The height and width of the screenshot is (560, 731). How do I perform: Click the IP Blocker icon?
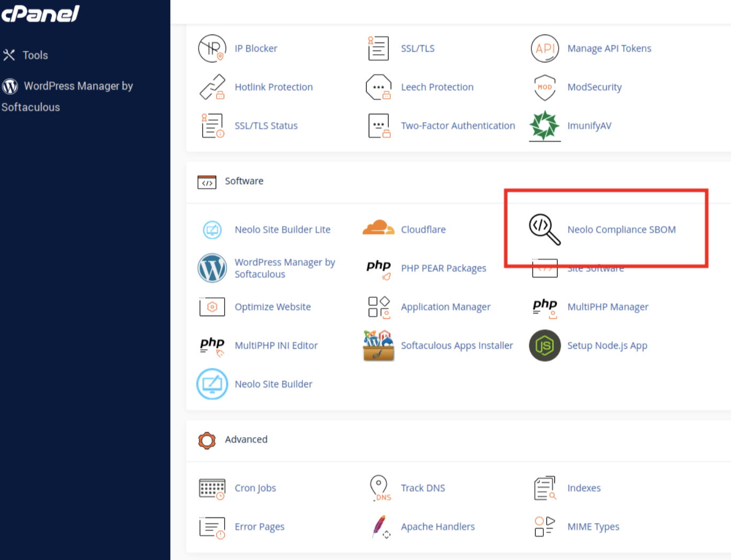(x=212, y=48)
